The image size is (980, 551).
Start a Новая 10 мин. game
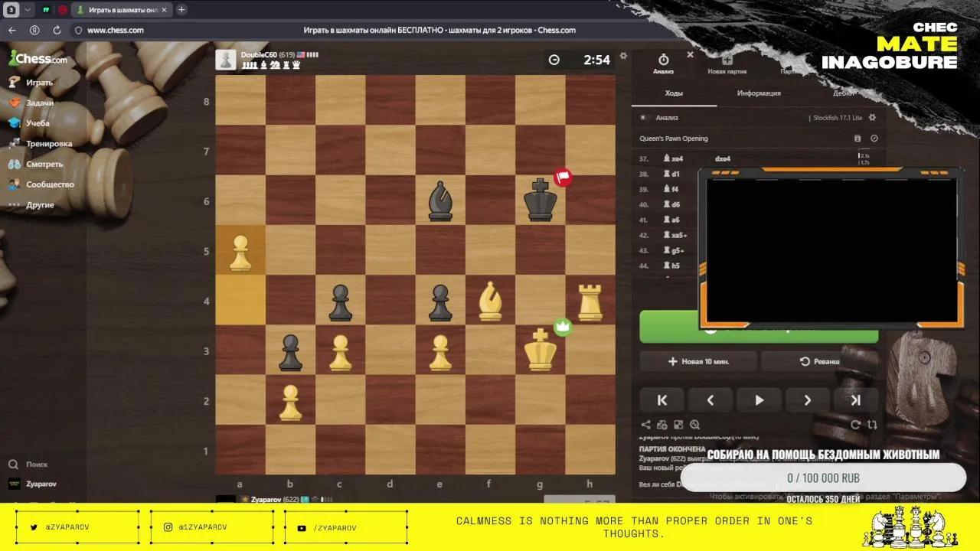click(698, 361)
